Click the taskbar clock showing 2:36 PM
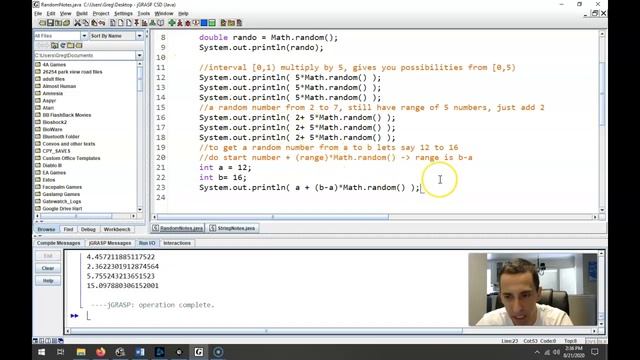 click(573, 351)
